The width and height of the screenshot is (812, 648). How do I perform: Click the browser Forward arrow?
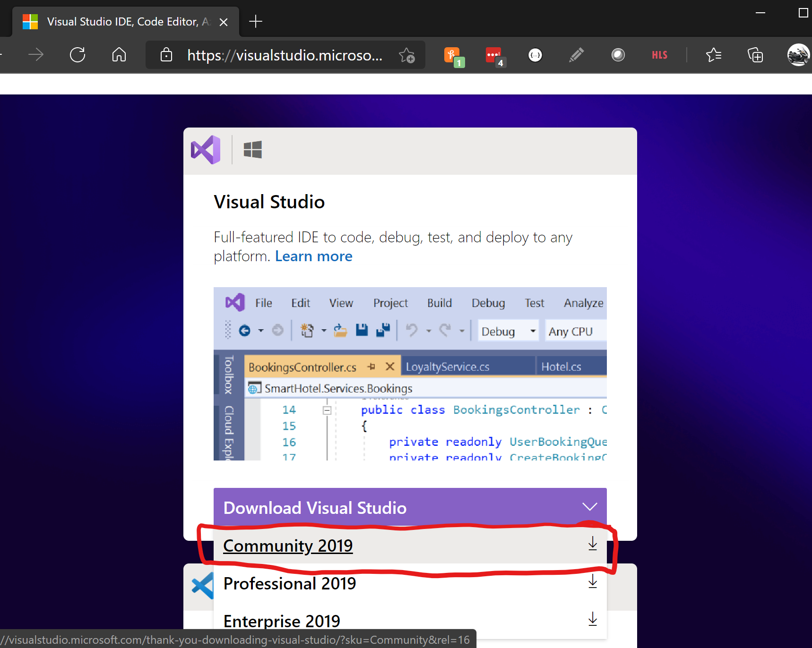point(36,55)
